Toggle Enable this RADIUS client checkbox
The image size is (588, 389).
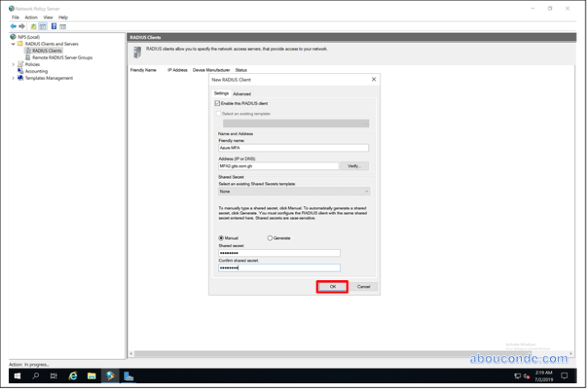pyautogui.click(x=217, y=103)
